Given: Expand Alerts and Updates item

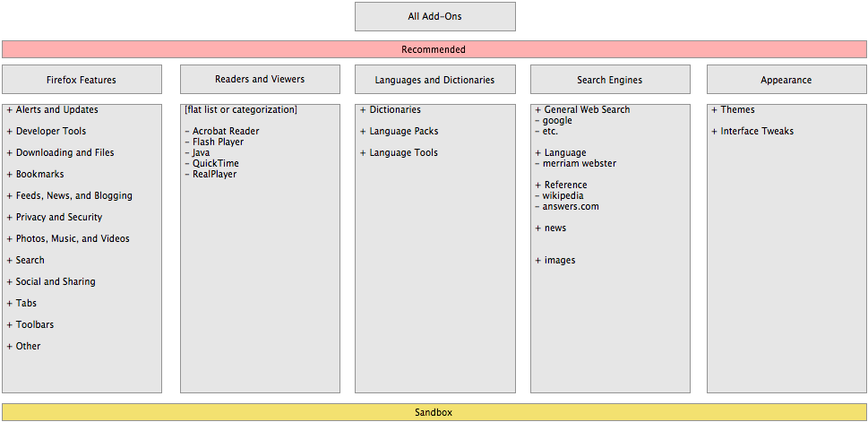Looking at the screenshot, I should coord(56,109).
